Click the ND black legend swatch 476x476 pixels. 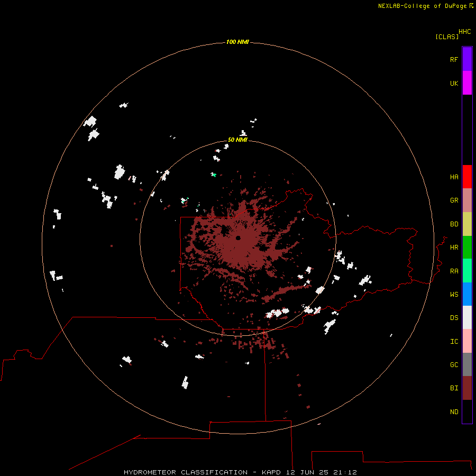467,411
